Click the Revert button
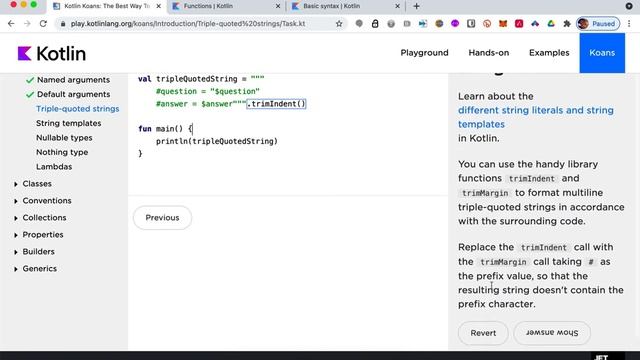The image size is (640, 360). pos(483,333)
